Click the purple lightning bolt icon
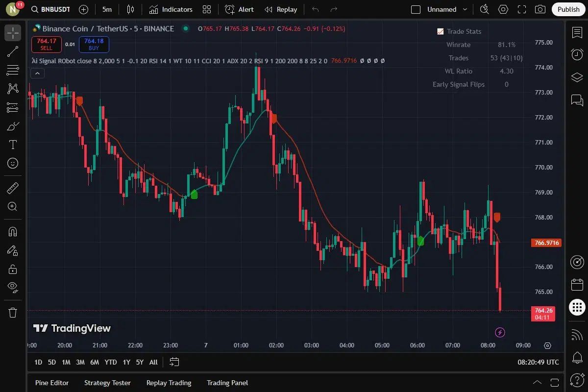This screenshot has height=392, width=588. (x=500, y=333)
